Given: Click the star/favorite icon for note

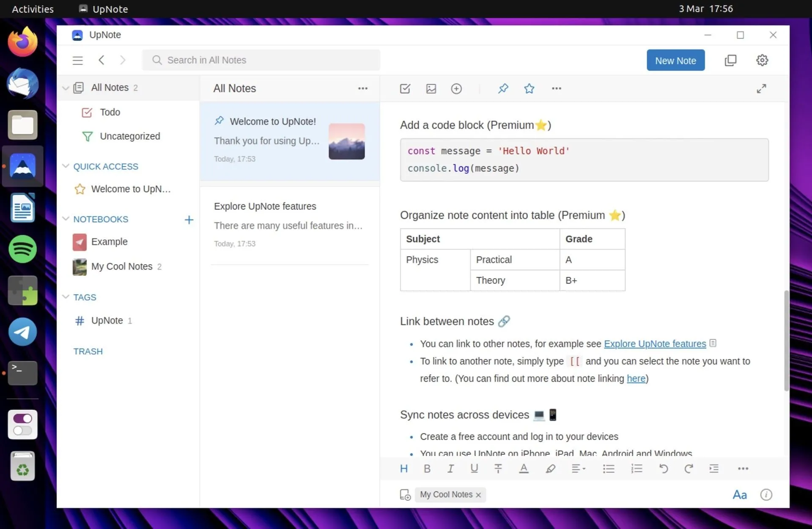Looking at the screenshot, I should pos(529,88).
